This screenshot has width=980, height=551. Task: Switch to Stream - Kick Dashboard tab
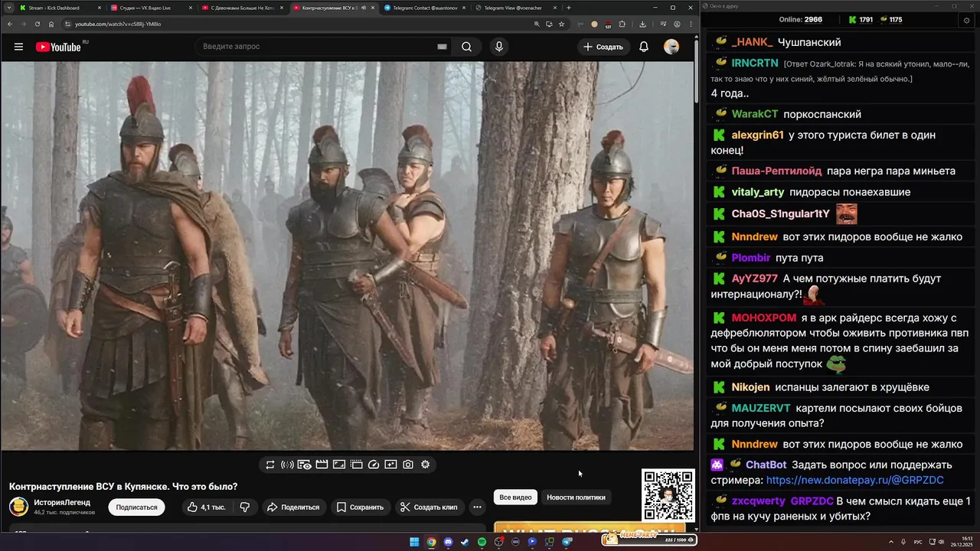click(59, 8)
